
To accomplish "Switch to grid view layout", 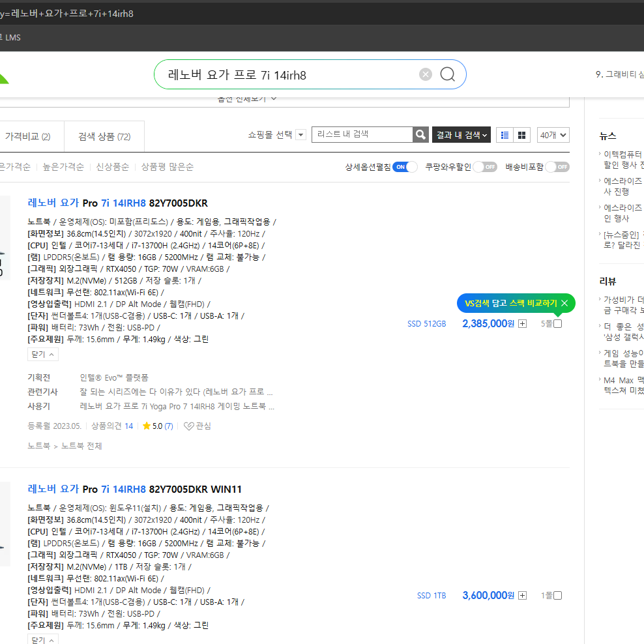I will click(x=522, y=135).
